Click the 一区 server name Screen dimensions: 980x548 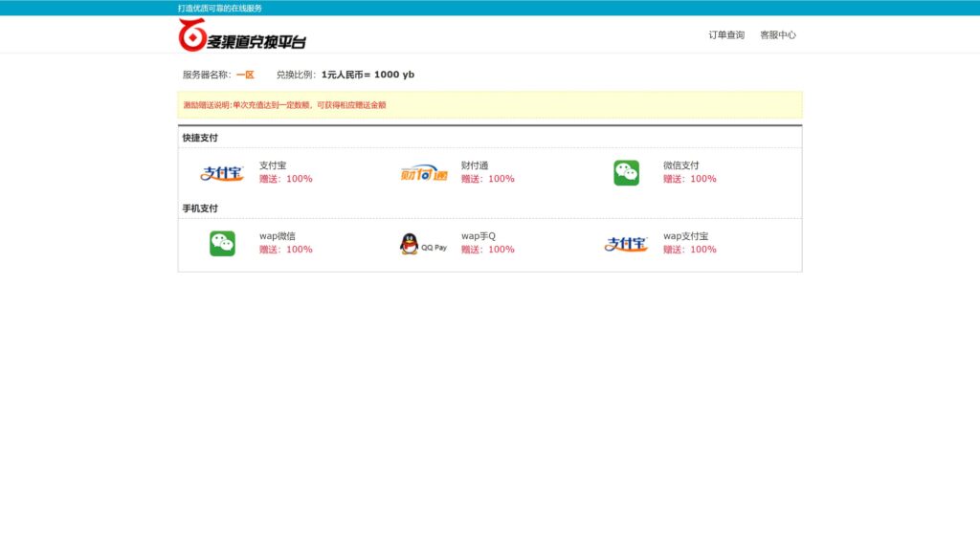point(245,75)
